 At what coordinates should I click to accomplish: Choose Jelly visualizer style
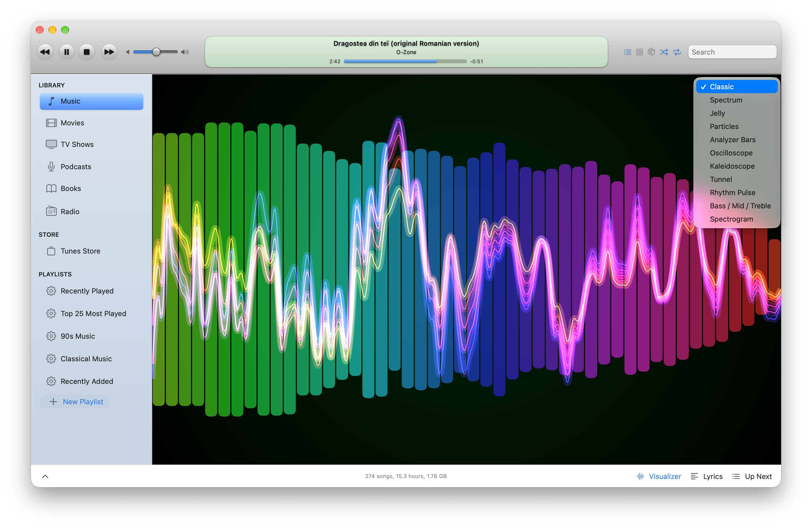737,113
